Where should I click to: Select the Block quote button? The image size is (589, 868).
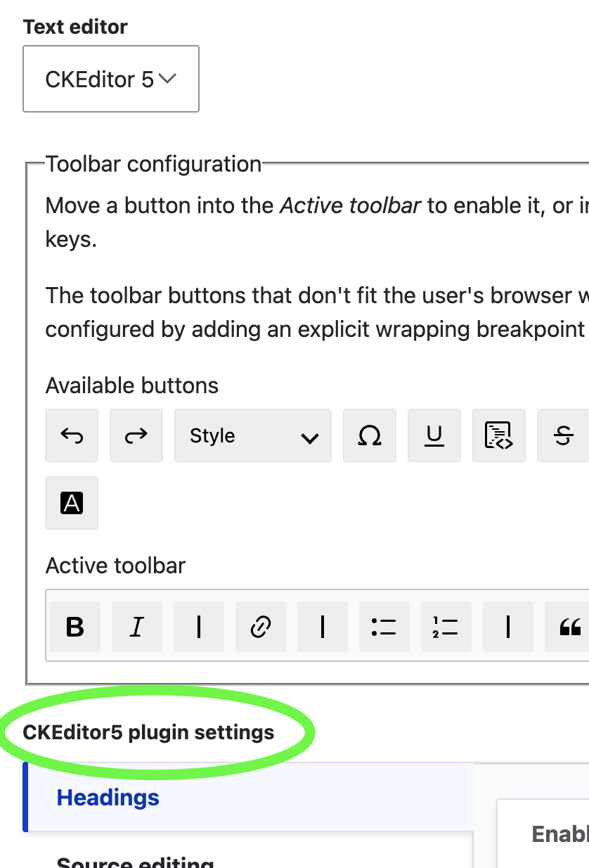coord(569,627)
